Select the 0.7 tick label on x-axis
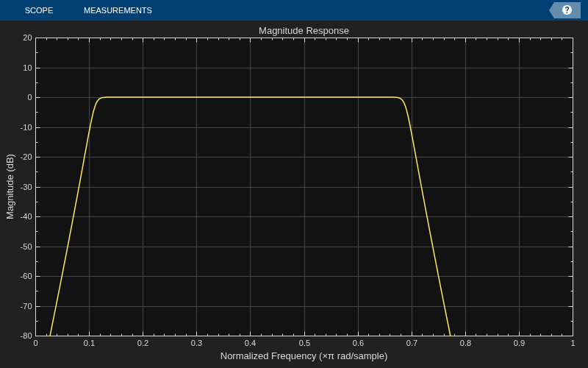588x368 pixels. tap(412, 343)
